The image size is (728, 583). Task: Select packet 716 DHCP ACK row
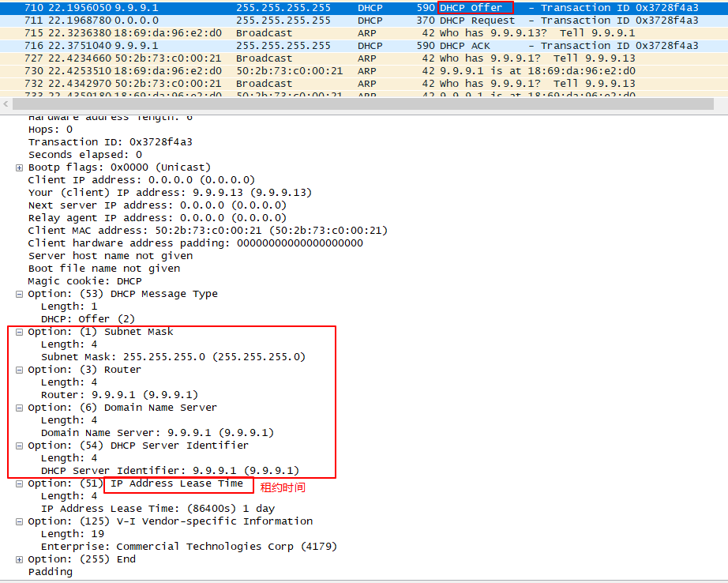tap(364, 46)
